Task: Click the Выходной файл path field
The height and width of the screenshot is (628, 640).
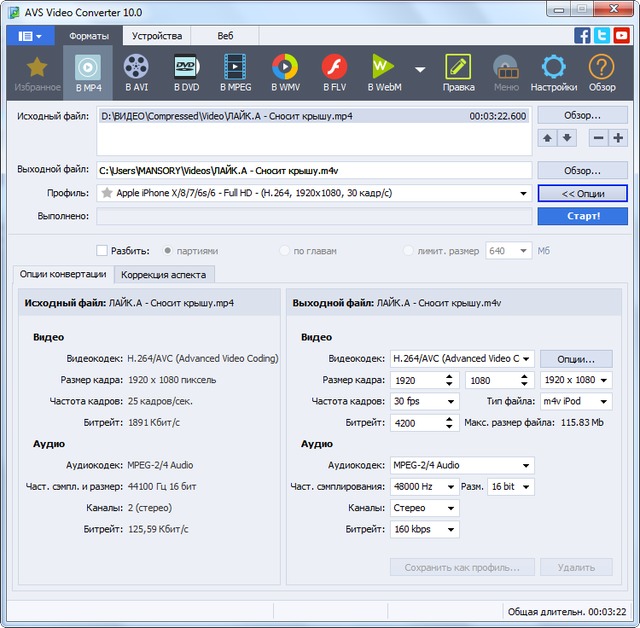Action: click(x=314, y=171)
